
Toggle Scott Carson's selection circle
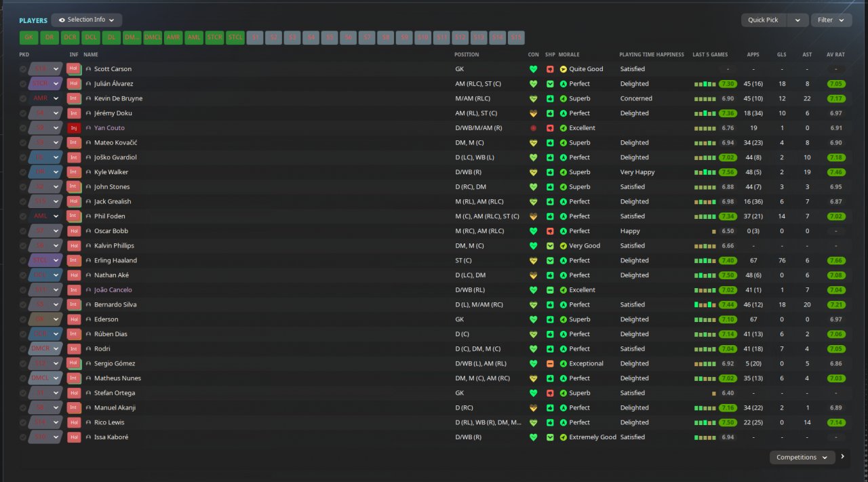pyautogui.click(x=23, y=69)
